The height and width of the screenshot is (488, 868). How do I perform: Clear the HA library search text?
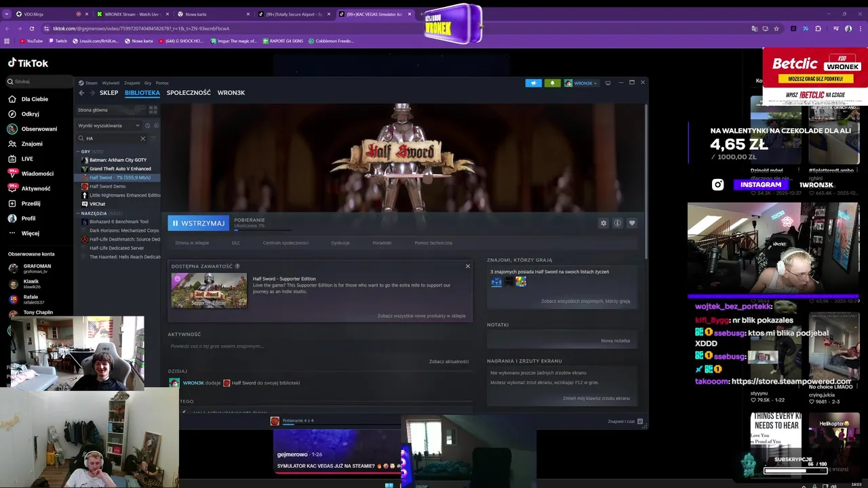click(x=142, y=138)
